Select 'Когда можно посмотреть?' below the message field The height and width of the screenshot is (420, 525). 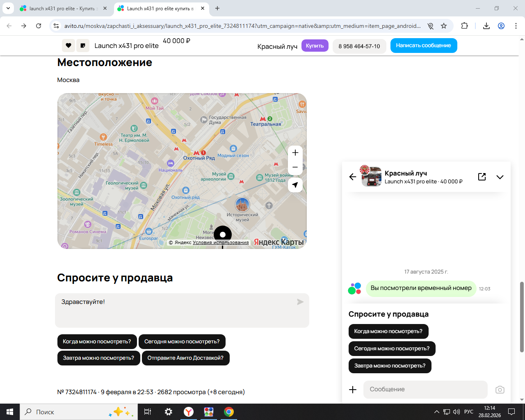pos(97,342)
